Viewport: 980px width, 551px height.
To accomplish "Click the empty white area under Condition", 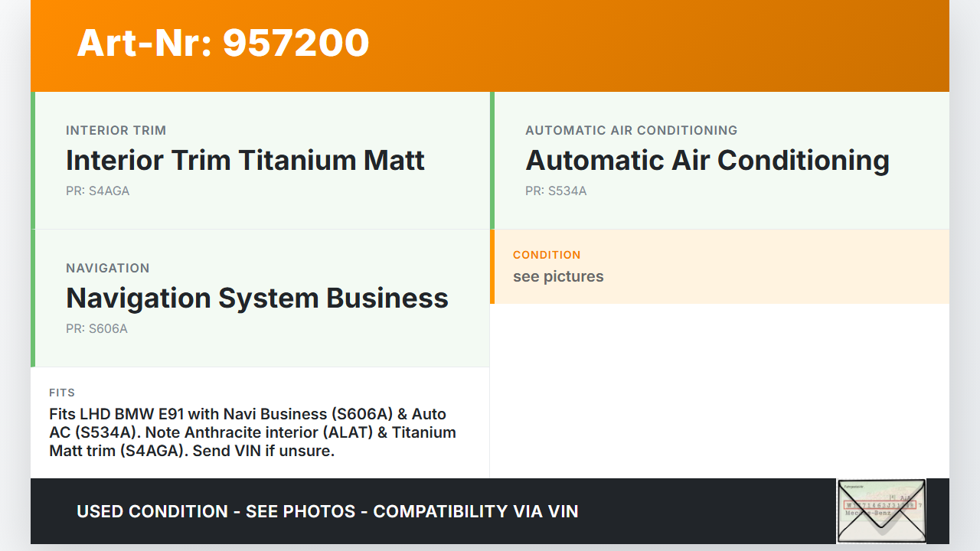I will (x=719, y=390).
